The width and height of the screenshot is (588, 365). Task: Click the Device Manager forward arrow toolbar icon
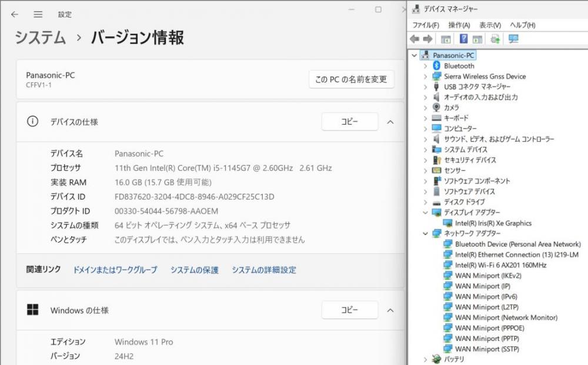pos(427,39)
